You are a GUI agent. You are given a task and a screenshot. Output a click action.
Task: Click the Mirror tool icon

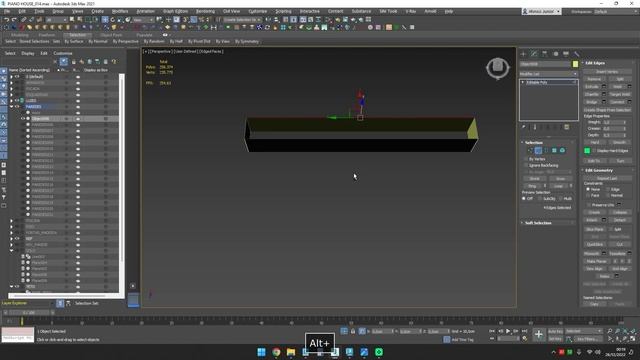pyautogui.click(x=268, y=20)
